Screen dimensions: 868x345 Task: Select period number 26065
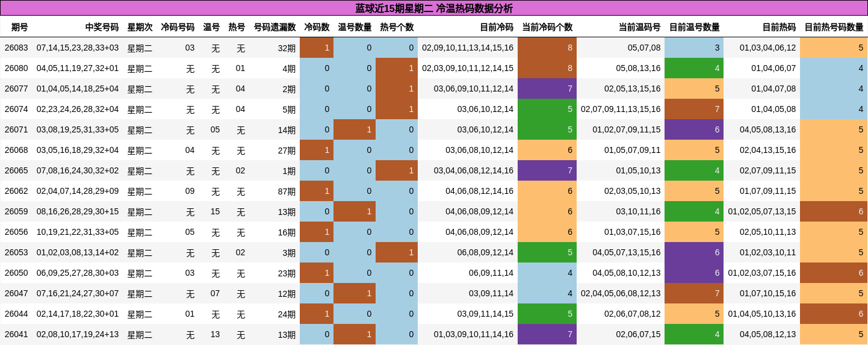tap(16, 170)
